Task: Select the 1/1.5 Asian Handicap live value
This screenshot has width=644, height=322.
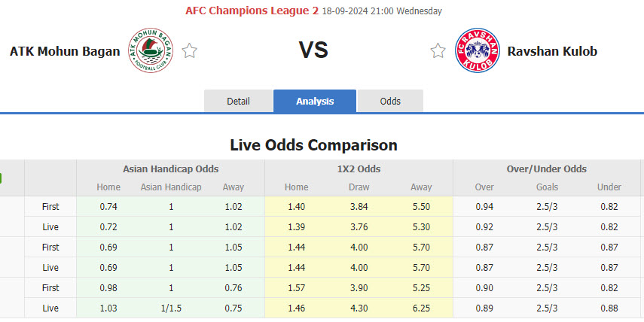Action: (x=171, y=307)
